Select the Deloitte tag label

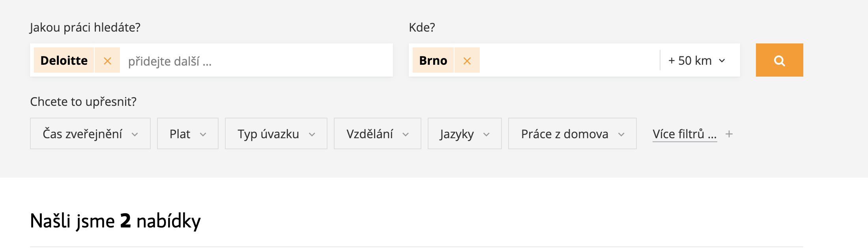(64, 60)
